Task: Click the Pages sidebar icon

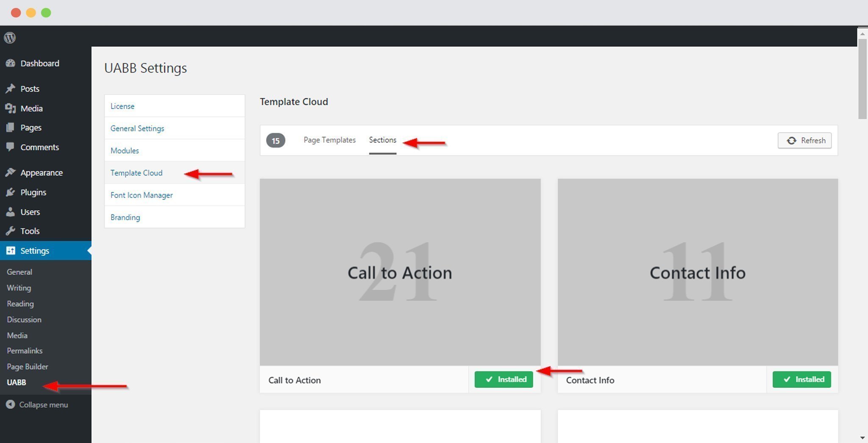Action: [11, 127]
